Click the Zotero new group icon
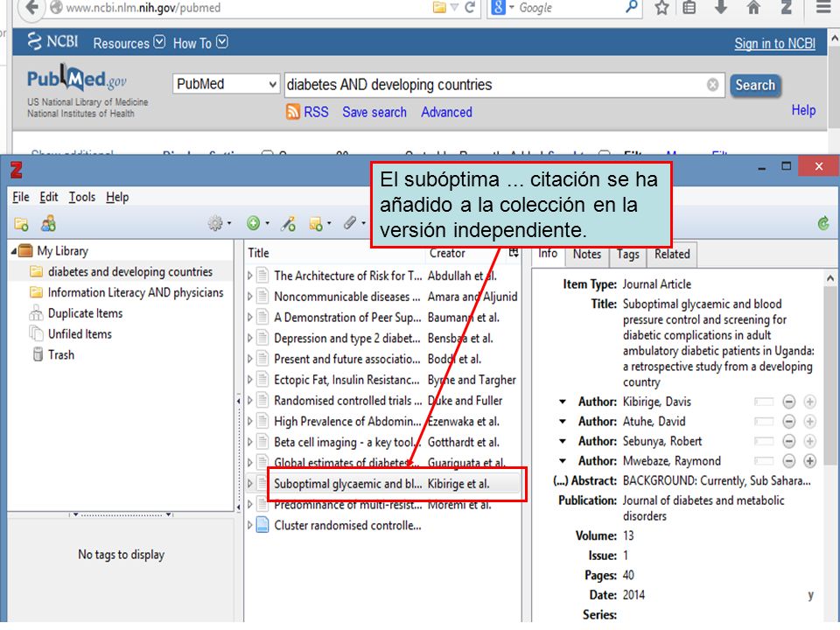The image size is (840, 630). pos(48,223)
